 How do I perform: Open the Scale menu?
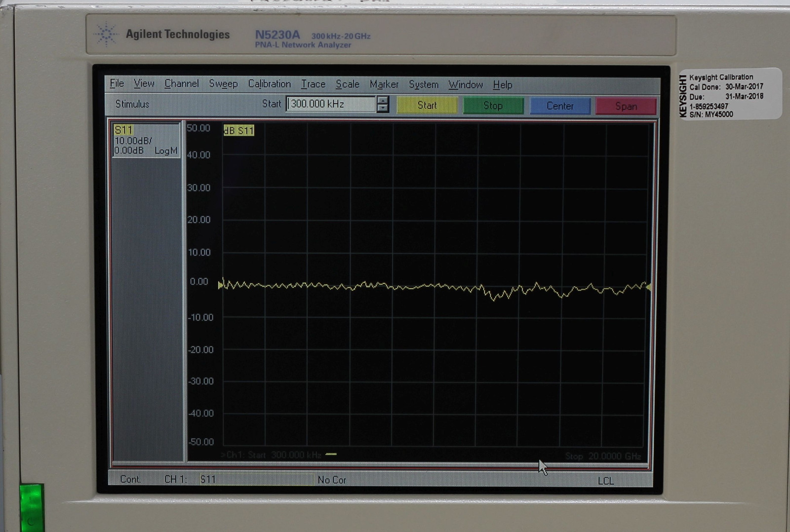[x=347, y=84]
